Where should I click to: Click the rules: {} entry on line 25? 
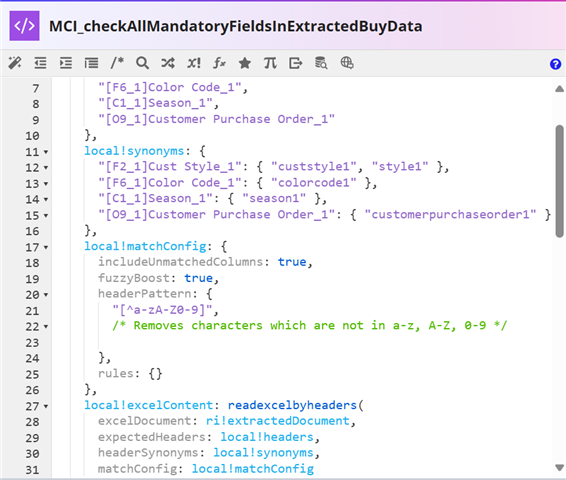pyautogui.click(x=130, y=374)
